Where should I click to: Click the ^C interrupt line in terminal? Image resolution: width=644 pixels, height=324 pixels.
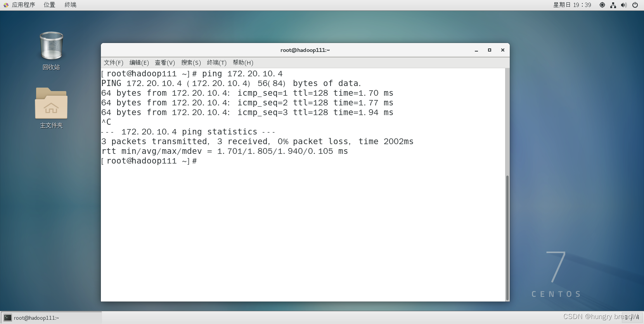106,122
